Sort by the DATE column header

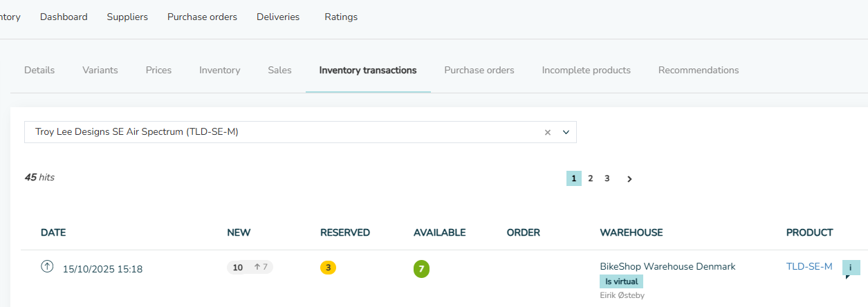point(53,232)
